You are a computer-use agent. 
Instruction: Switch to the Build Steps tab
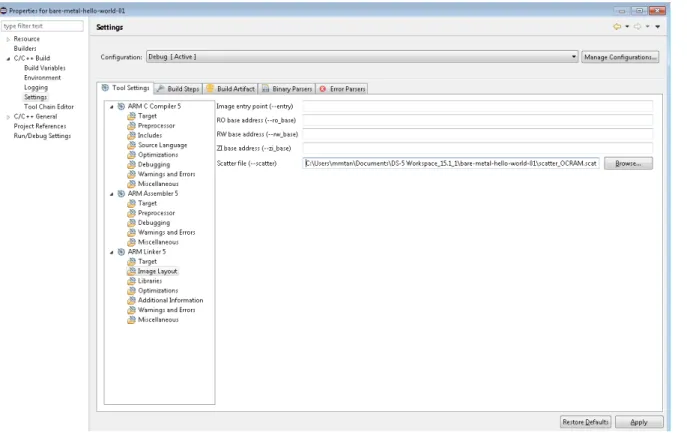tap(178, 88)
